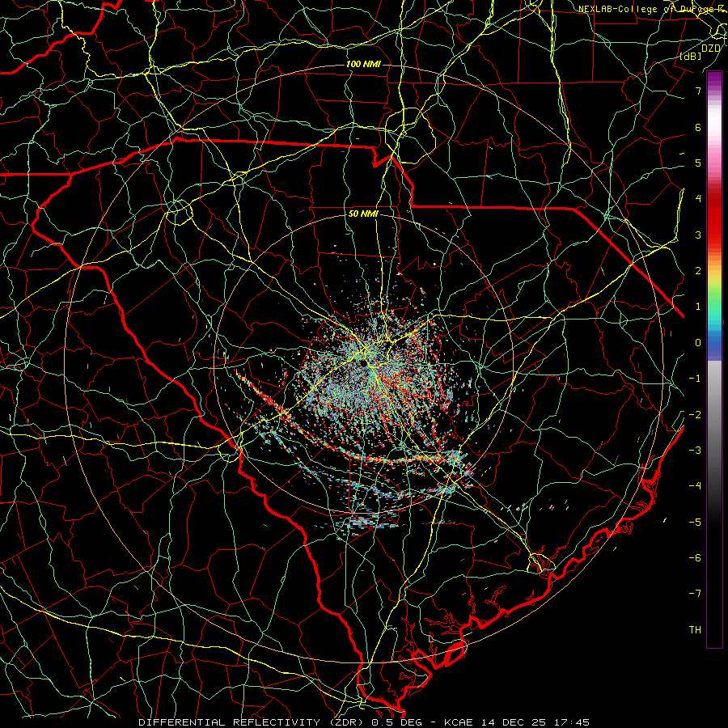Click the Differential Reflectivity KCAE caption text

pyautogui.click(x=364, y=722)
